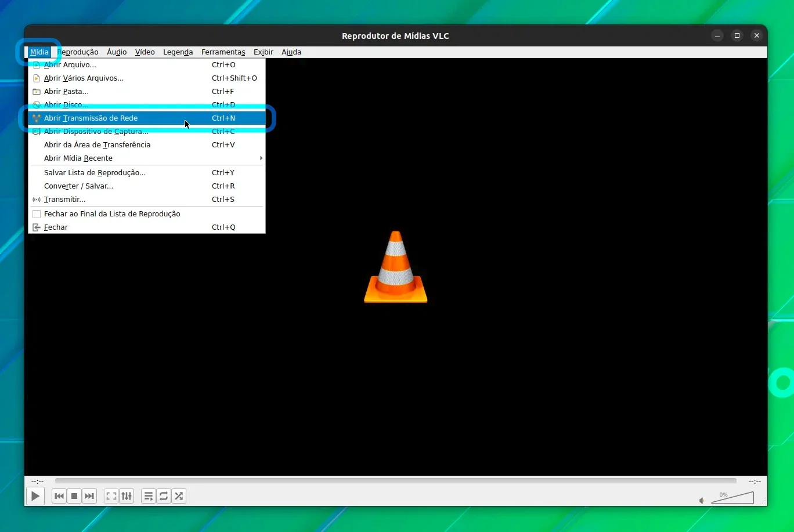Enable Fechar ao Final da Lista checkbox
Screen dimensions: 794x532
37,214
